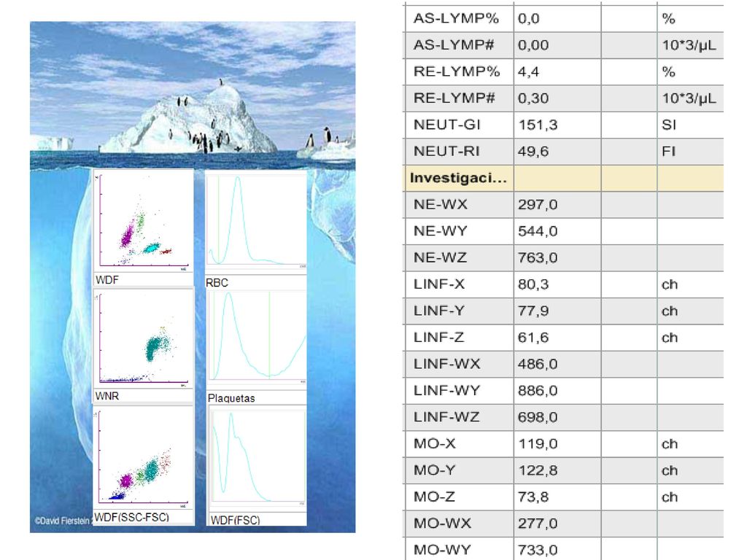
Task: Open the Plaquetas histogram thumbnail
Action: point(258,339)
